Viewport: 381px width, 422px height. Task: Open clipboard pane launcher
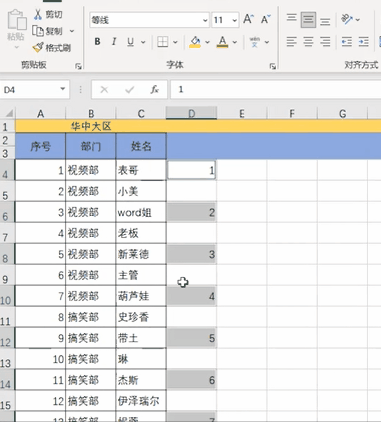coord(79,66)
